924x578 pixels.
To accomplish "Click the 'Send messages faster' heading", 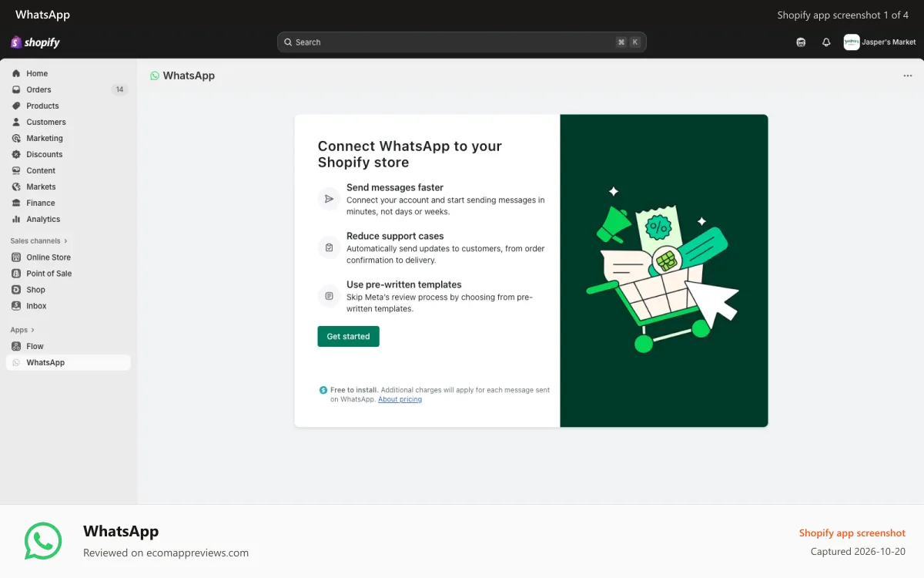I will pos(395,187).
